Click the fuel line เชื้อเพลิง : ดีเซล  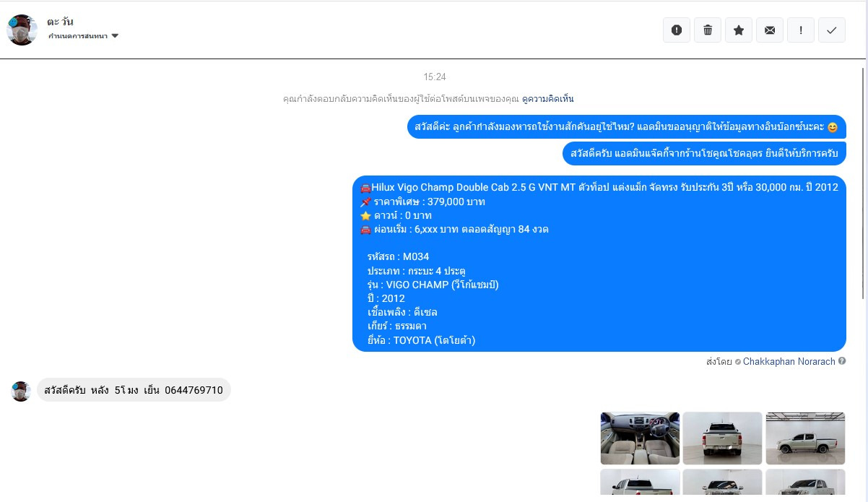coord(402,312)
